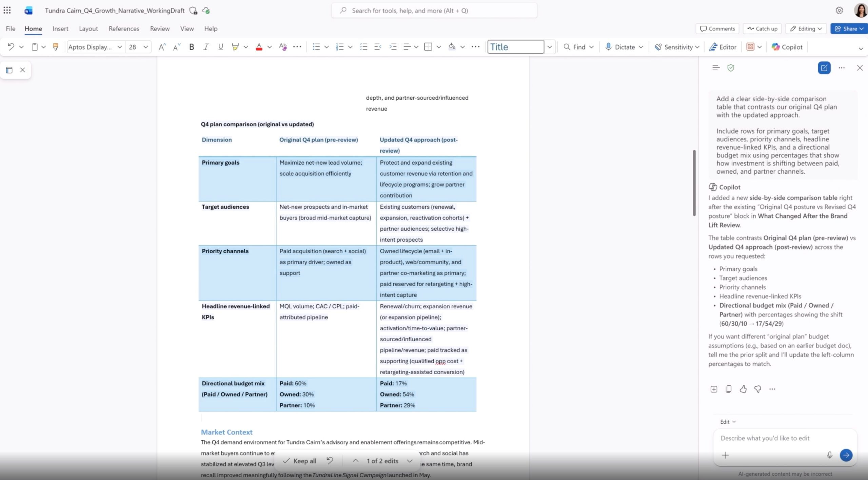Open the Comments pane button
Viewport: 868px width, 480px height.
pos(717,28)
